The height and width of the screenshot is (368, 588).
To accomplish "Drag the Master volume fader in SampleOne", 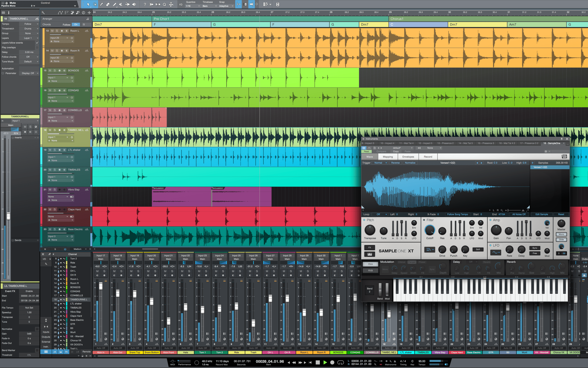I will 560,224.
